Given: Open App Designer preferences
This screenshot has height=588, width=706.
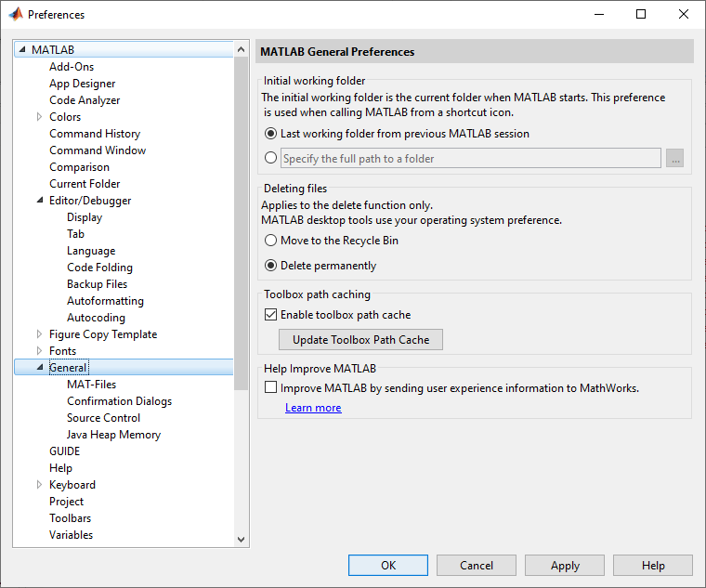Looking at the screenshot, I should (83, 84).
